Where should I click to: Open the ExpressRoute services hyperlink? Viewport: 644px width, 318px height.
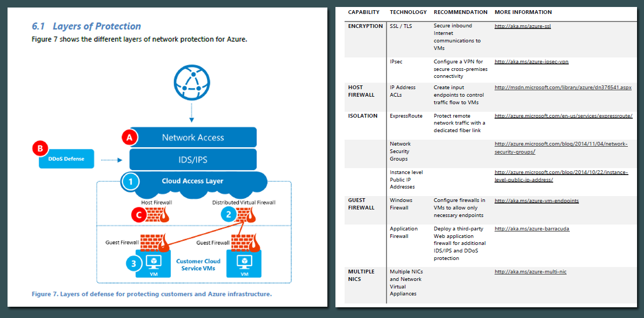click(x=563, y=115)
